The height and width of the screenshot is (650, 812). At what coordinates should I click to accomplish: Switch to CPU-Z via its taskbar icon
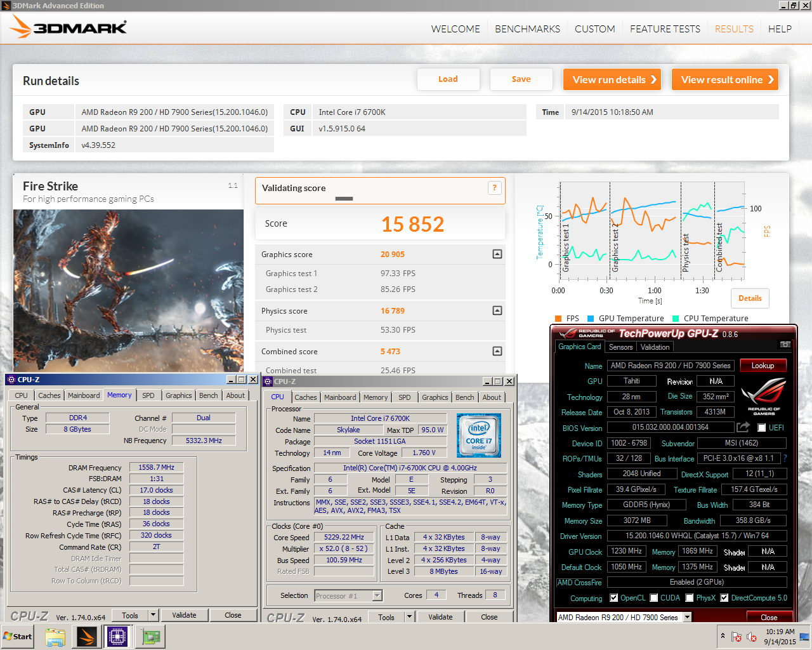(117, 637)
